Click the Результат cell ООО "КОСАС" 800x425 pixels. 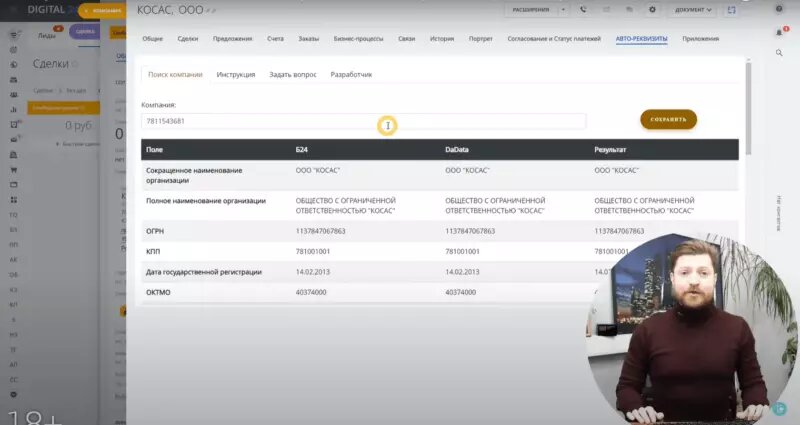click(x=616, y=170)
